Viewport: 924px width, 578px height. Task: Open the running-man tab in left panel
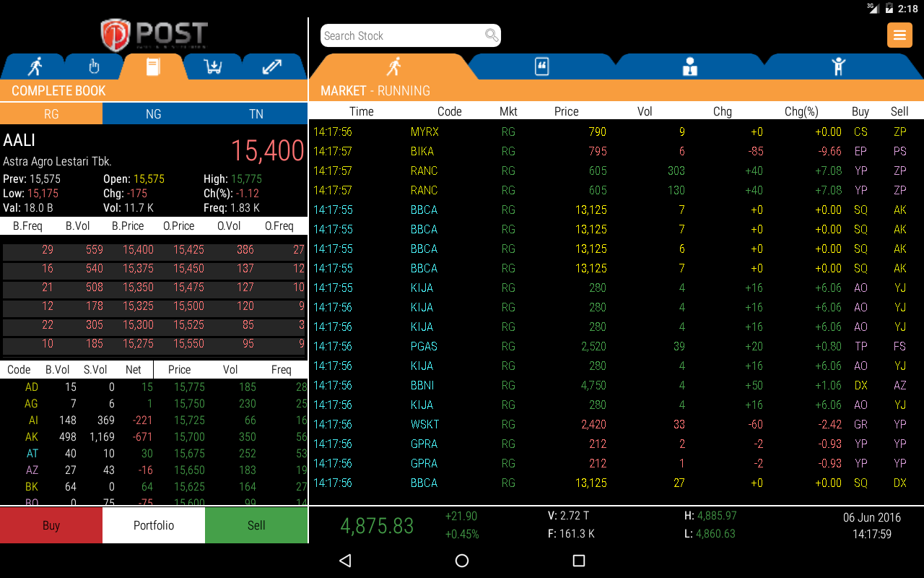[x=34, y=67]
